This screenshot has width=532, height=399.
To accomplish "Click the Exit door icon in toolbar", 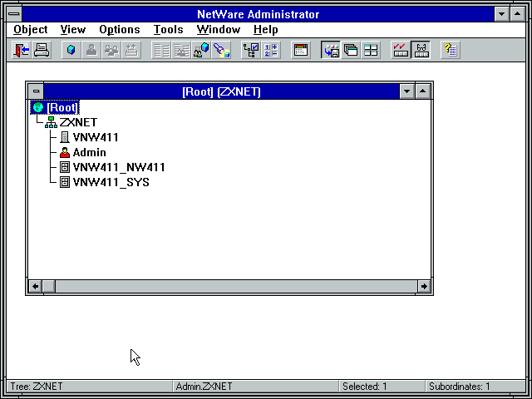I will 22,50.
